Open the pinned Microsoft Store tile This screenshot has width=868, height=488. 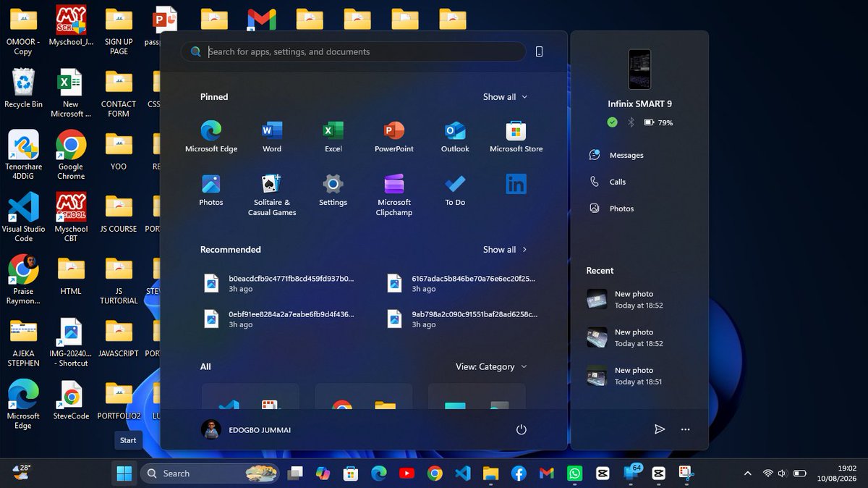pos(516,136)
